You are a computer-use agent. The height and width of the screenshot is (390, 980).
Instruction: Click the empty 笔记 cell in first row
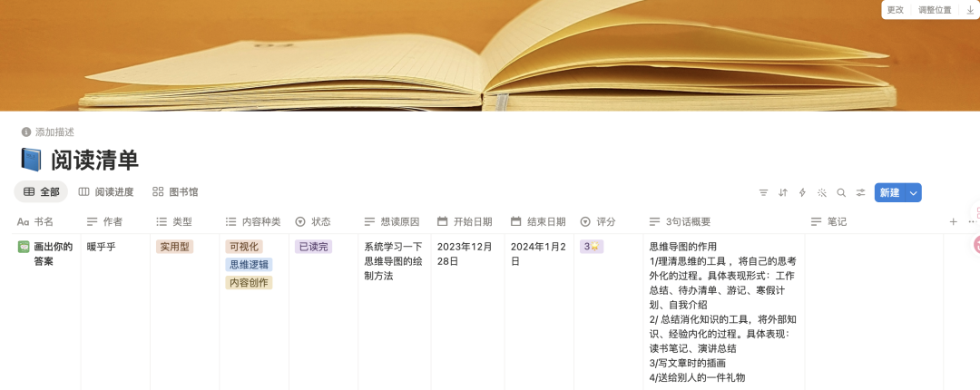click(x=874, y=312)
